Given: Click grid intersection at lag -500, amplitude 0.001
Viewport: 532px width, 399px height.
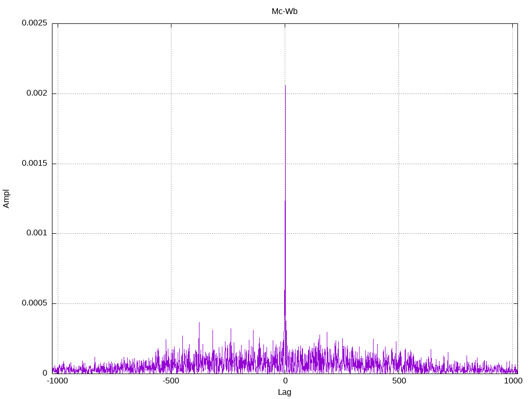Looking at the screenshot, I should click(x=171, y=233).
